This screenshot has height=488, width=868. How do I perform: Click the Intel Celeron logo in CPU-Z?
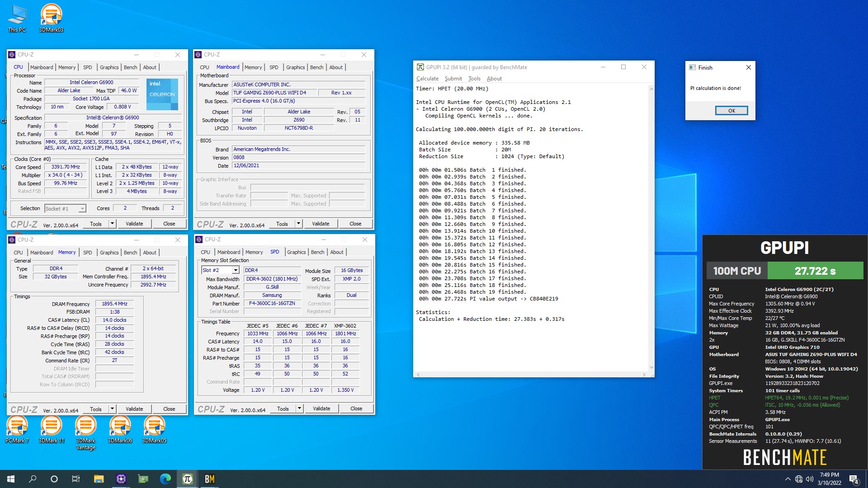point(162,94)
